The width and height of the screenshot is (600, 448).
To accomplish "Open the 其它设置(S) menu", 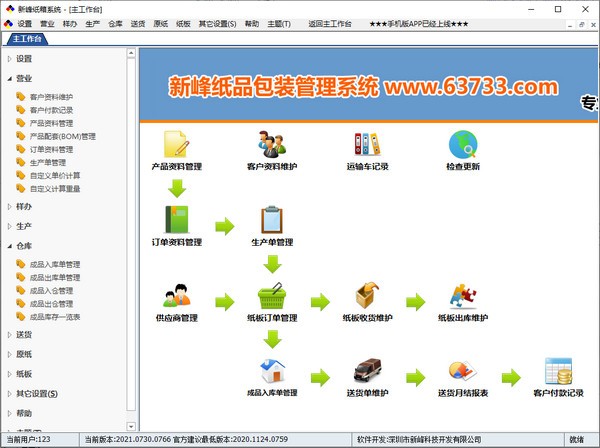I will pyautogui.click(x=217, y=24).
